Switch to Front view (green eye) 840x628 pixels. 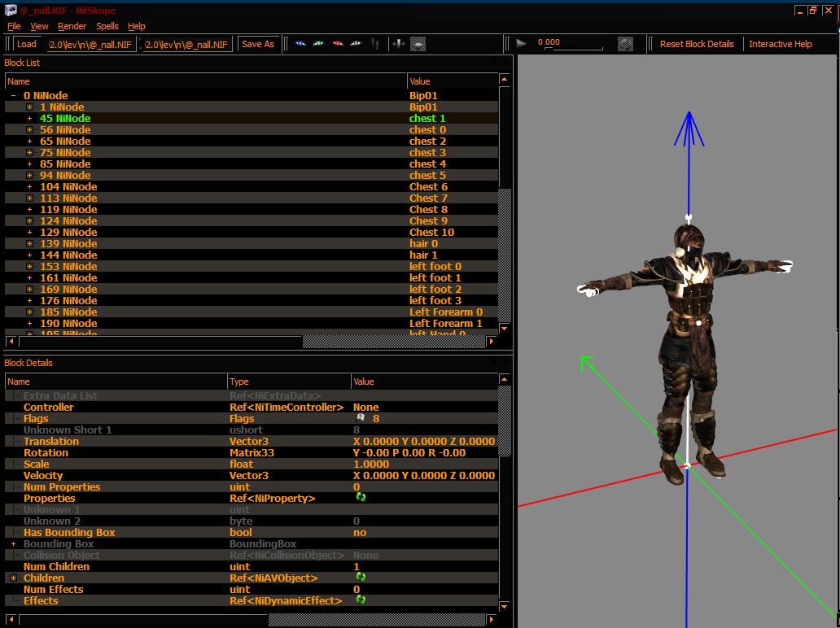coord(319,44)
